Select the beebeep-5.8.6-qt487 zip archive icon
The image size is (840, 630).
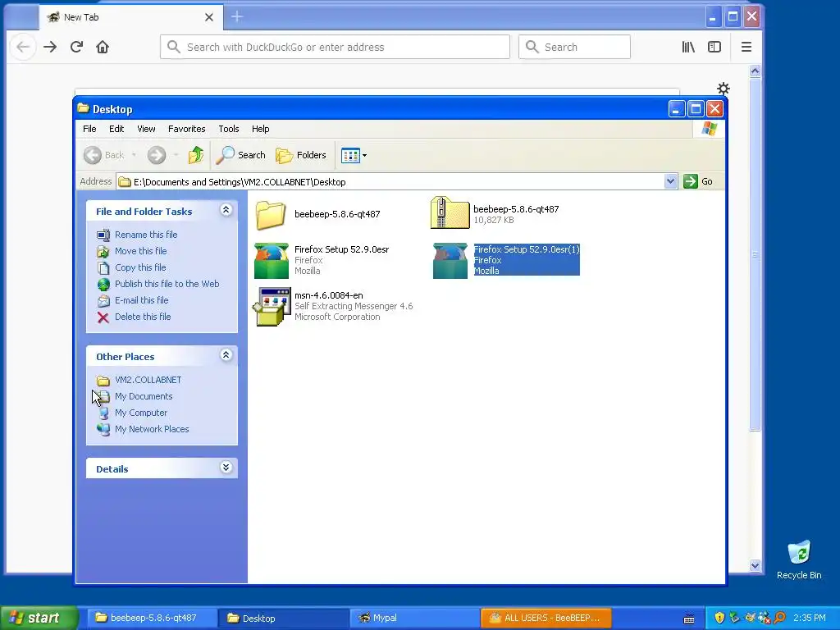(x=450, y=213)
